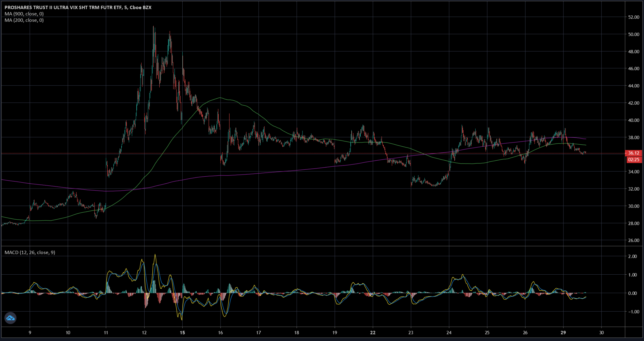Click the 44.00 price axis label
The width and height of the screenshot is (644, 341).
point(634,86)
